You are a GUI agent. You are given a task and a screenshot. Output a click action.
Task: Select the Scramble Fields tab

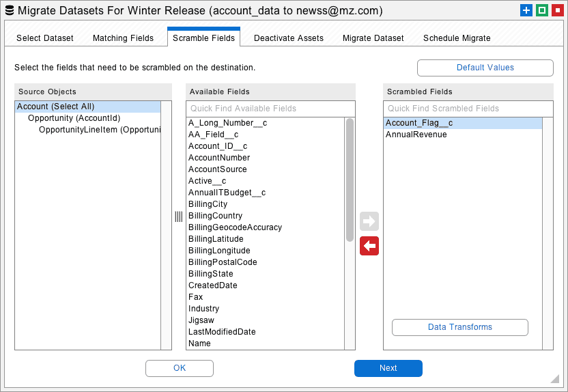click(x=203, y=38)
